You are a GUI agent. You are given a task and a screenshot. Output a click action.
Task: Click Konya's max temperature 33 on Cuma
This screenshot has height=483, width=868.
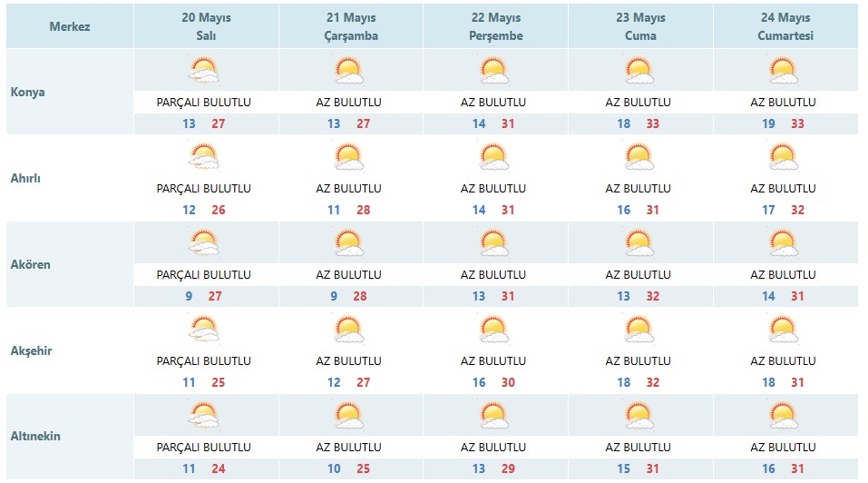click(653, 124)
